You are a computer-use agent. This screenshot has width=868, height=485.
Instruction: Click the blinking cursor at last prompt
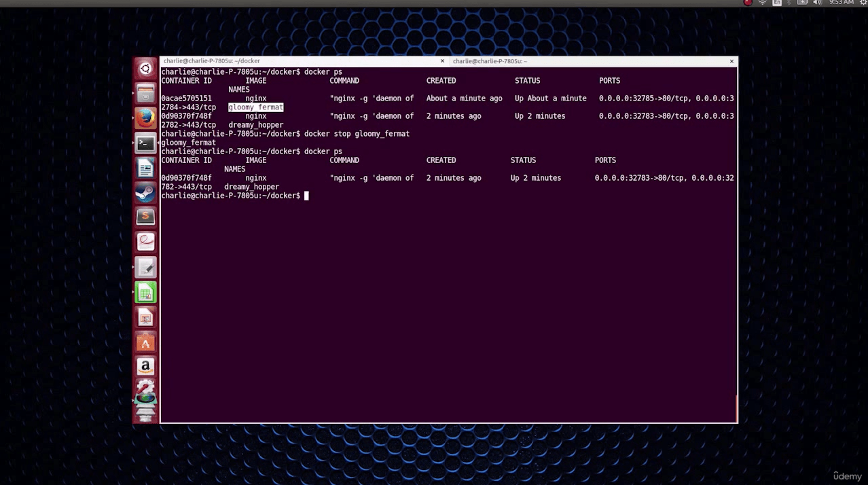[306, 196]
